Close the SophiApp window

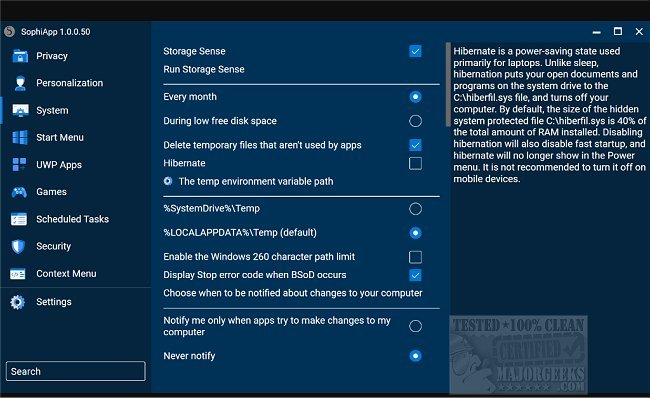639,32
